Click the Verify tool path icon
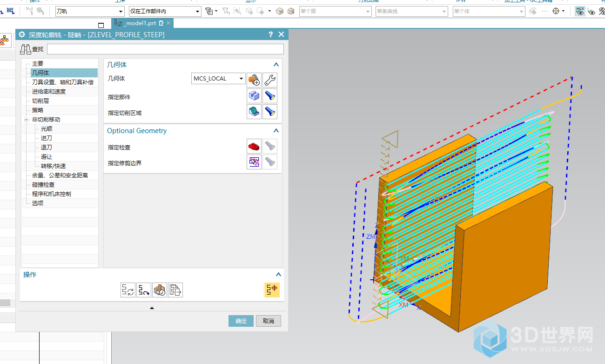 tap(160, 290)
